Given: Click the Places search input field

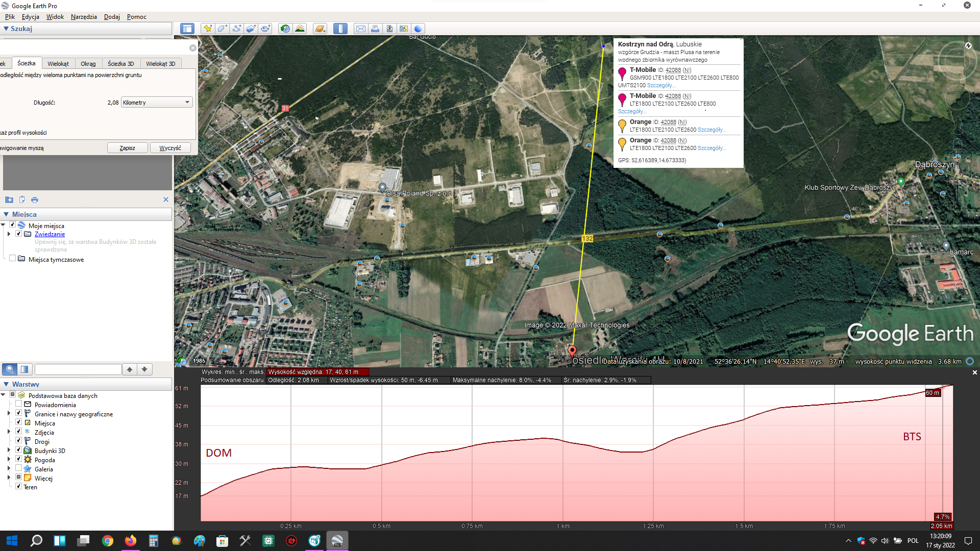Looking at the screenshot, I should coord(78,369).
